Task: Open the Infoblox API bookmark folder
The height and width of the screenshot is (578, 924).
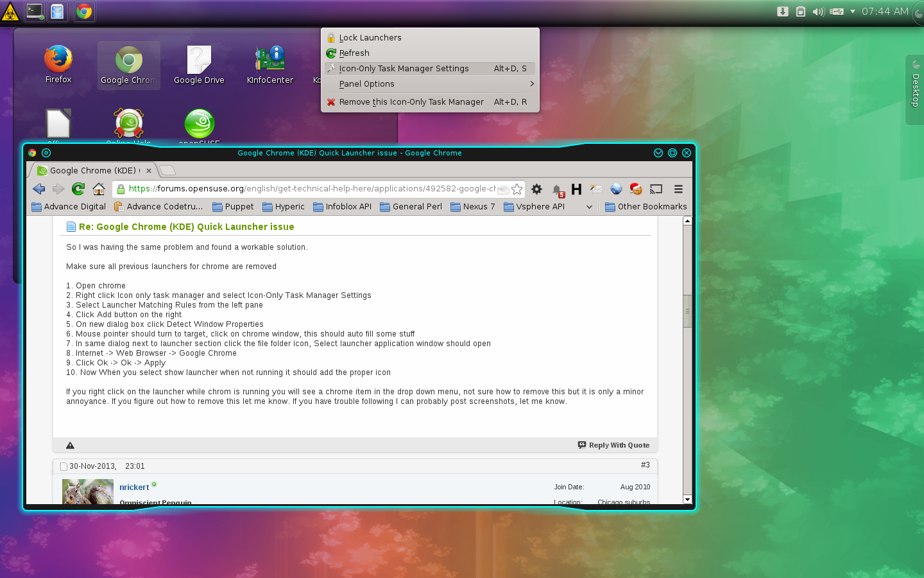Action: (x=343, y=207)
